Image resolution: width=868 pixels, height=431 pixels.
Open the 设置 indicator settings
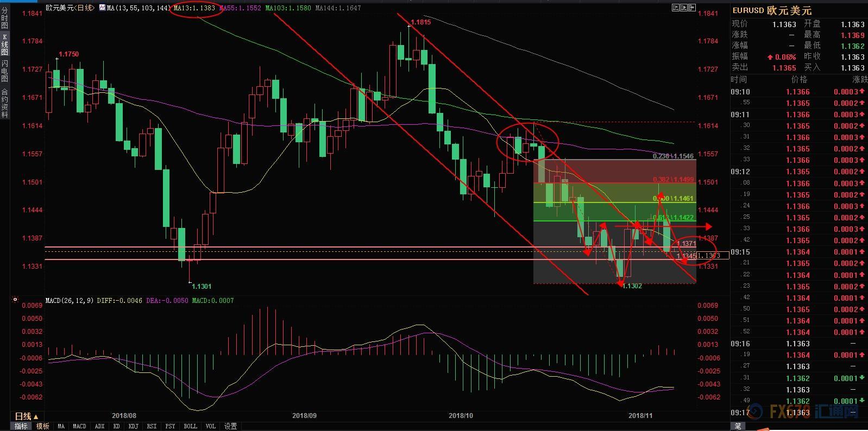[231, 426]
